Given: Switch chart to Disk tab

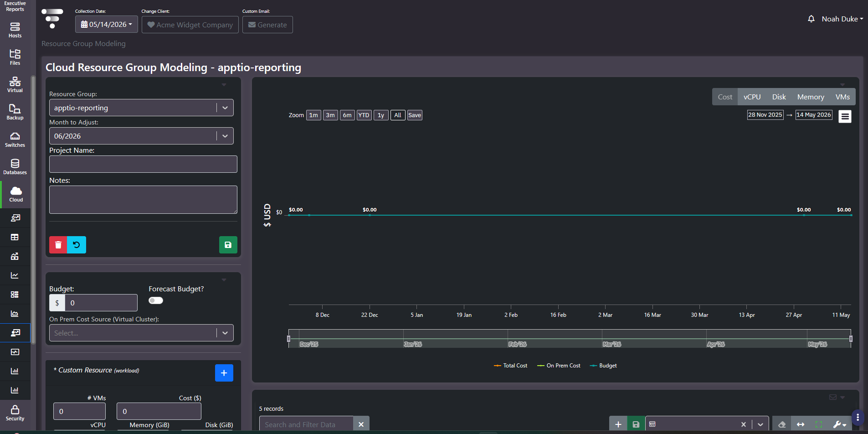Looking at the screenshot, I should [x=779, y=97].
